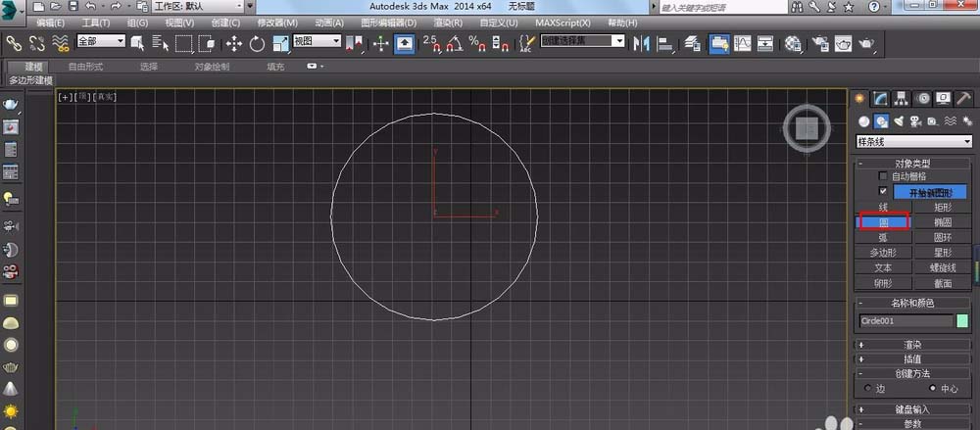
Task: Click the 星形 shape button
Action: click(943, 252)
